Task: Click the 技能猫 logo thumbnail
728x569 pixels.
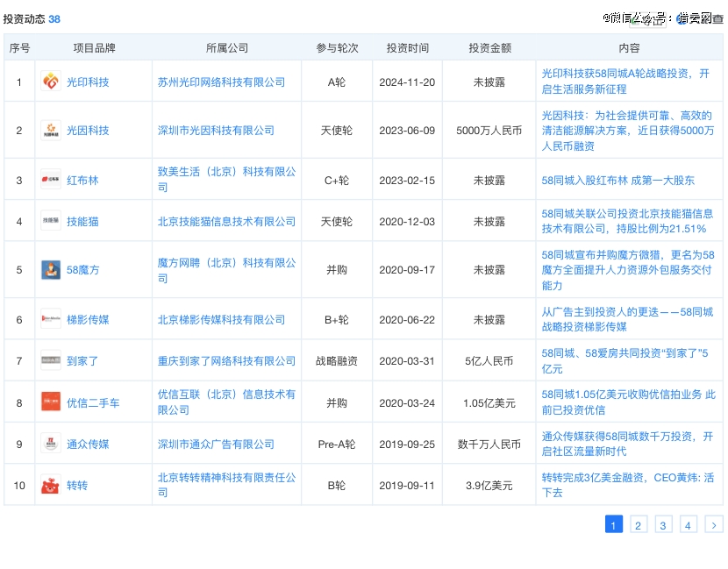Action: [x=51, y=221]
